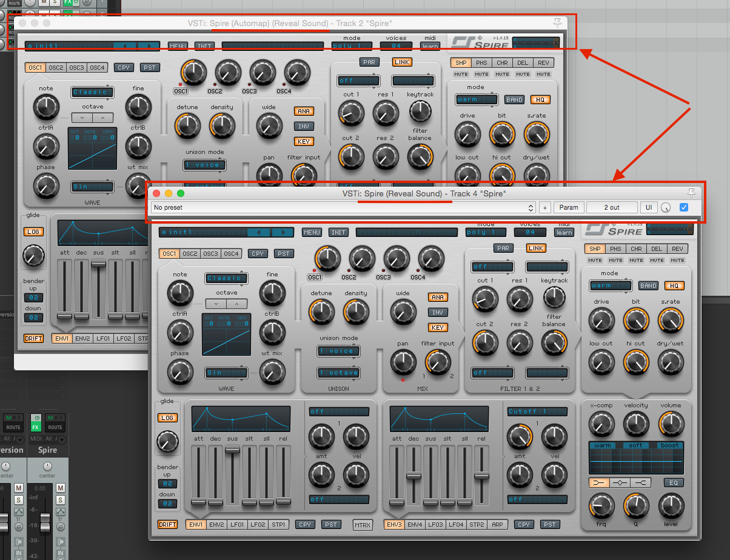Switch to OSC2 tab in Track 4 window
This screenshot has height=560, width=730.
[190, 253]
